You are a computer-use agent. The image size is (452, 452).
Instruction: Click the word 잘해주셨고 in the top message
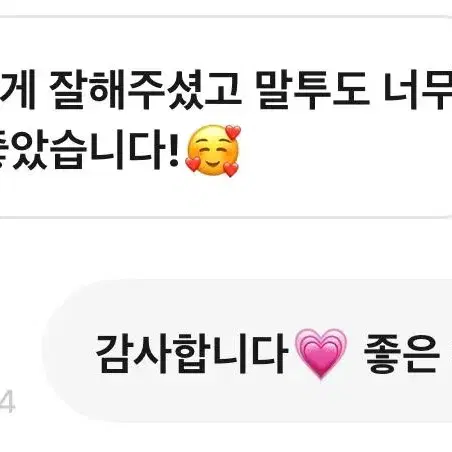(x=144, y=90)
